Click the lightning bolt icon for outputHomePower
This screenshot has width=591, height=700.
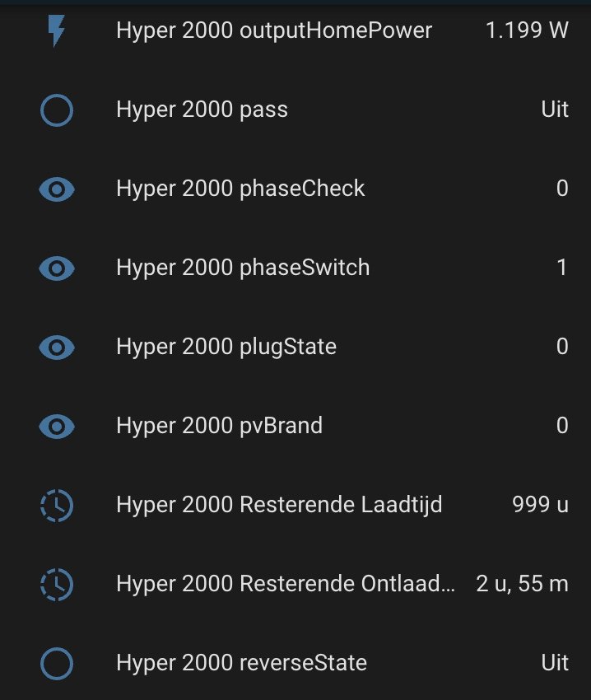(x=56, y=30)
